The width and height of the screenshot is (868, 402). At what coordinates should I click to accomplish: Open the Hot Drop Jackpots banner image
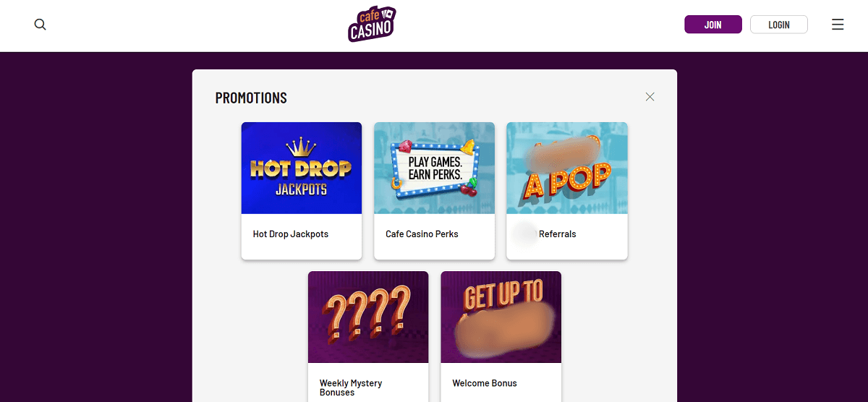(302, 168)
